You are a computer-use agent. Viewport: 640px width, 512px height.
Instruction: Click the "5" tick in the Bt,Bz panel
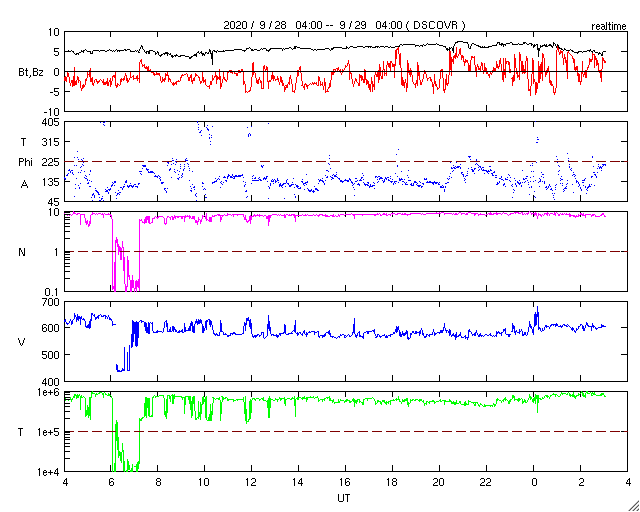coord(57,52)
